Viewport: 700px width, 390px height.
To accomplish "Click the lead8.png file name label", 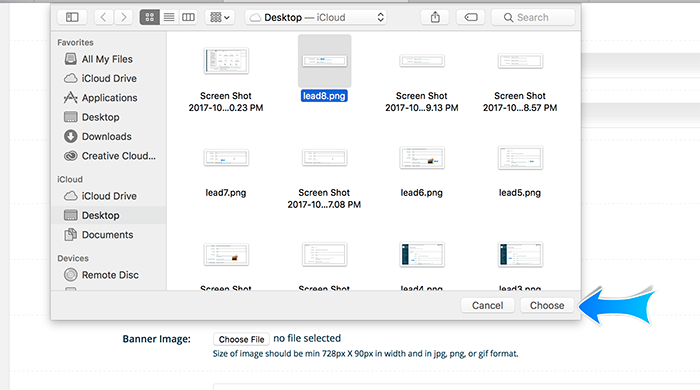I will (324, 96).
